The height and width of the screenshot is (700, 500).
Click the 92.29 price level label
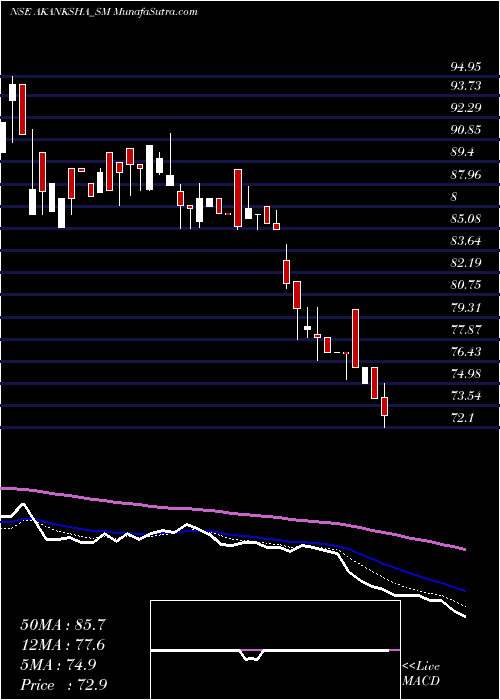tap(466, 108)
